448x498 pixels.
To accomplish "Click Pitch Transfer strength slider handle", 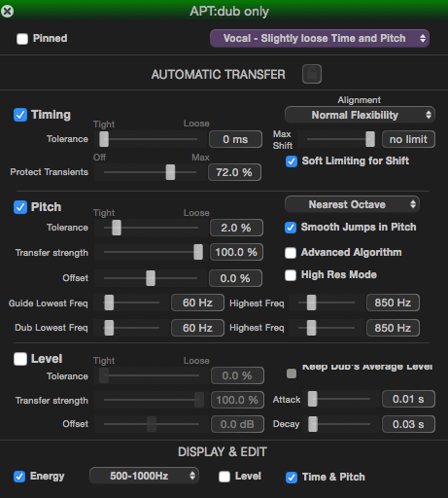I will point(198,252).
